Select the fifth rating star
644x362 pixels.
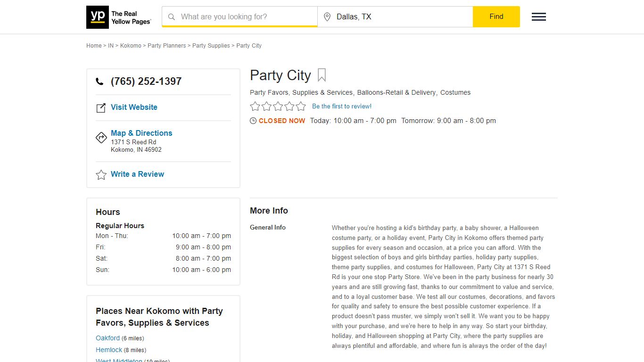pyautogui.click(x=301, y=106)
